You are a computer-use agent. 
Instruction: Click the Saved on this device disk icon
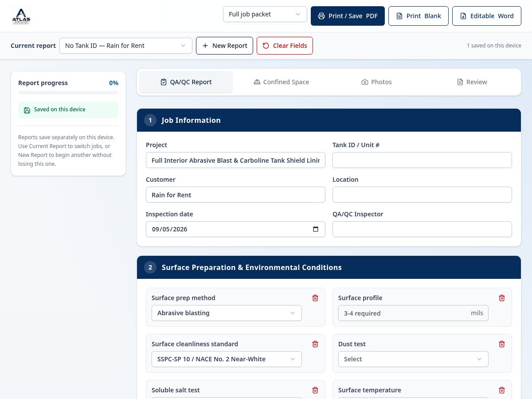(27, 110)
